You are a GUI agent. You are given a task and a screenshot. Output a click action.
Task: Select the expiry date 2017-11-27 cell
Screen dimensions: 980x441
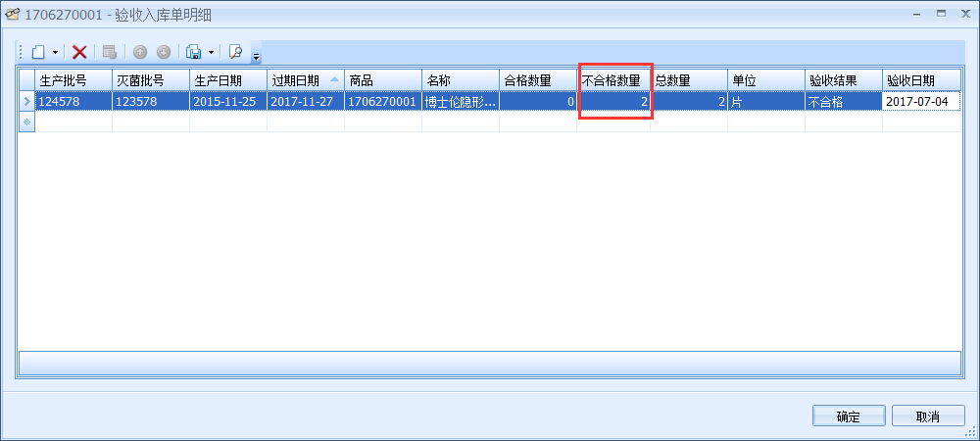click(x=306, y=101)
